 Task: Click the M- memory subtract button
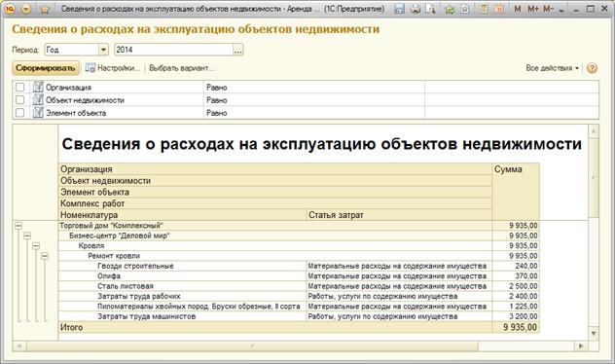548,9
